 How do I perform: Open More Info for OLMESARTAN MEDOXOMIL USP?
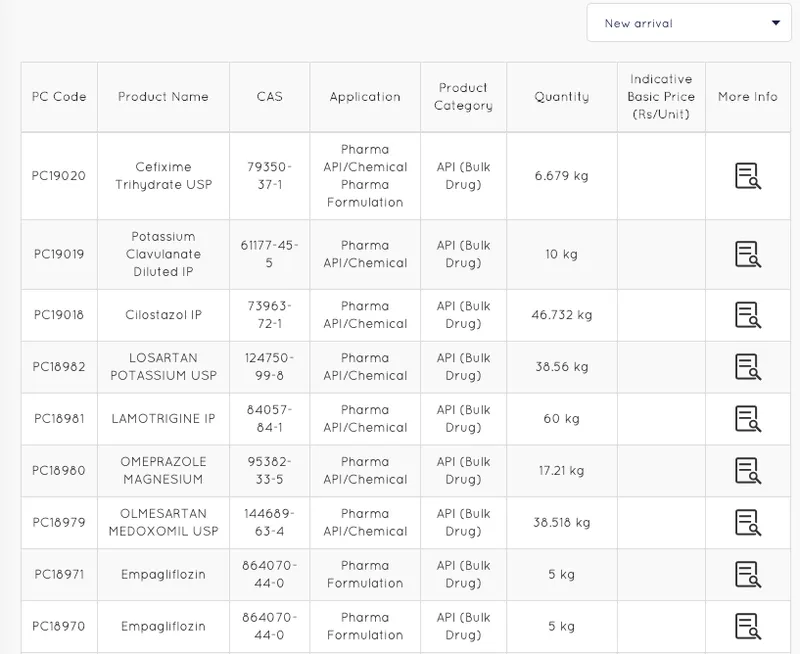pos(747,522)
